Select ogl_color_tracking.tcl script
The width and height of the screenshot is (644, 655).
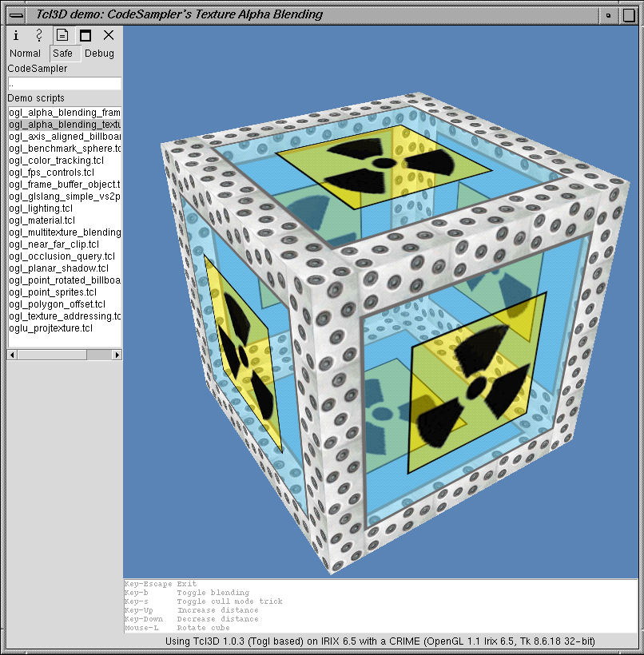click(65, 161)
